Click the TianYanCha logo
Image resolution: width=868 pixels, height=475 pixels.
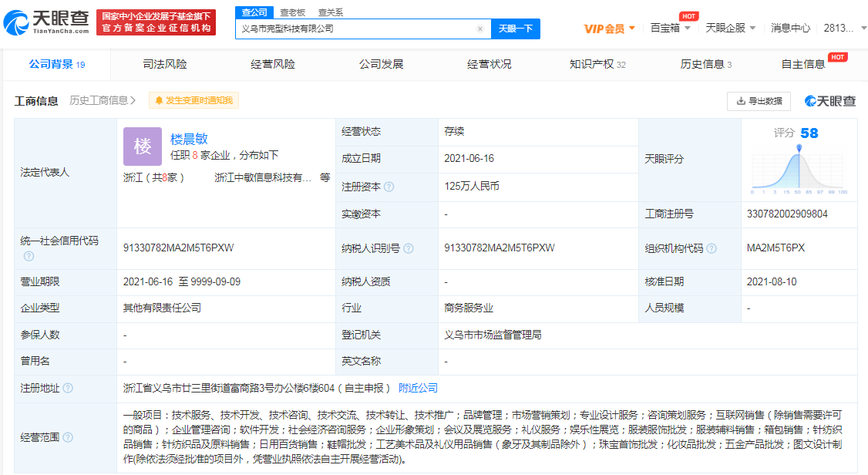pyautogui.click(x=46, y=22)
